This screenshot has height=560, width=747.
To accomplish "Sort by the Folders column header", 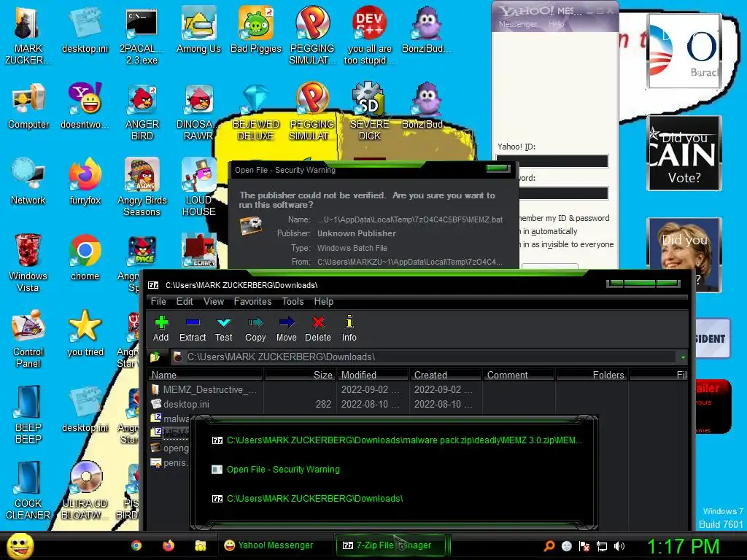I will (592, 375).
